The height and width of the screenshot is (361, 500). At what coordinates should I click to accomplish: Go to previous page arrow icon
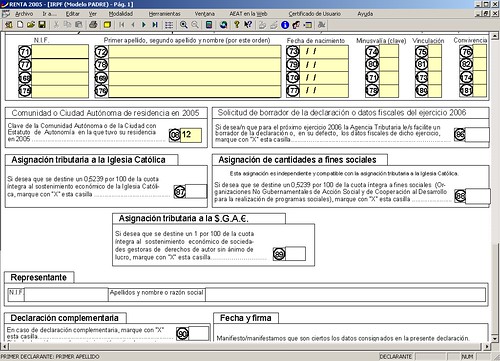pos(133,25)
